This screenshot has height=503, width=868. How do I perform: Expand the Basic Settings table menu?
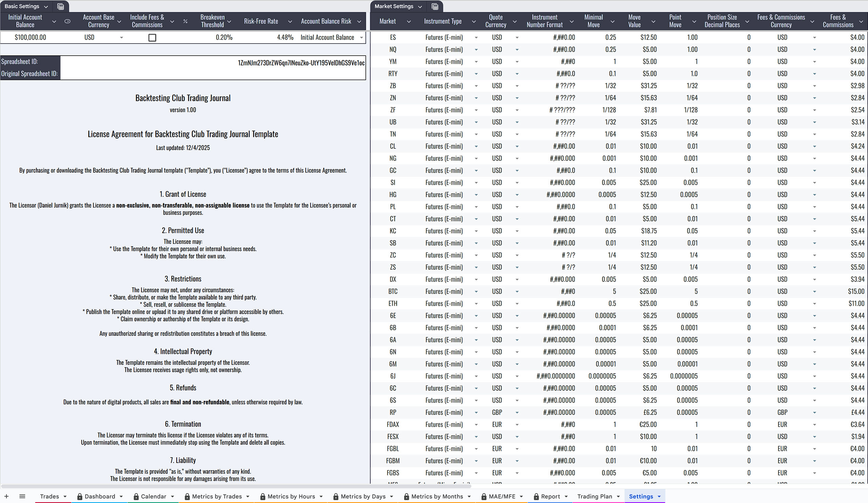click(x=46, y=6)
